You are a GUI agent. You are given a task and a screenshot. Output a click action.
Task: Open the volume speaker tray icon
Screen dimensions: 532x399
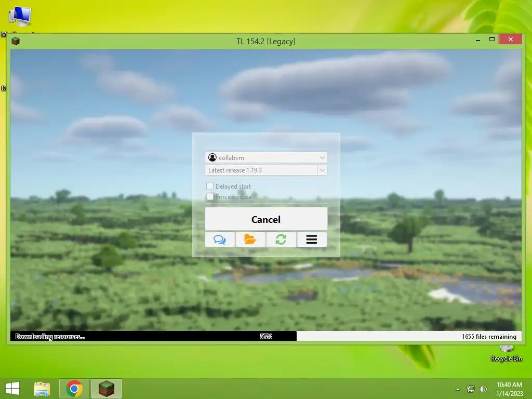point(483,389)
